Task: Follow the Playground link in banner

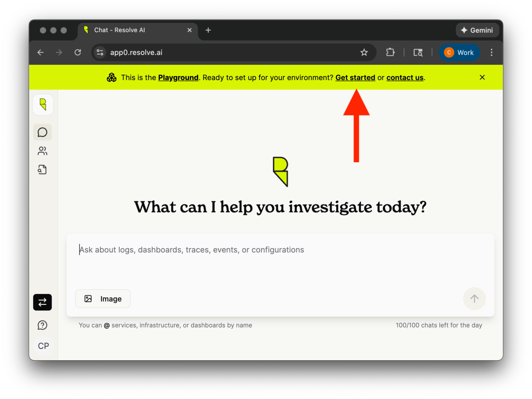Action: [x=178, y=78]
